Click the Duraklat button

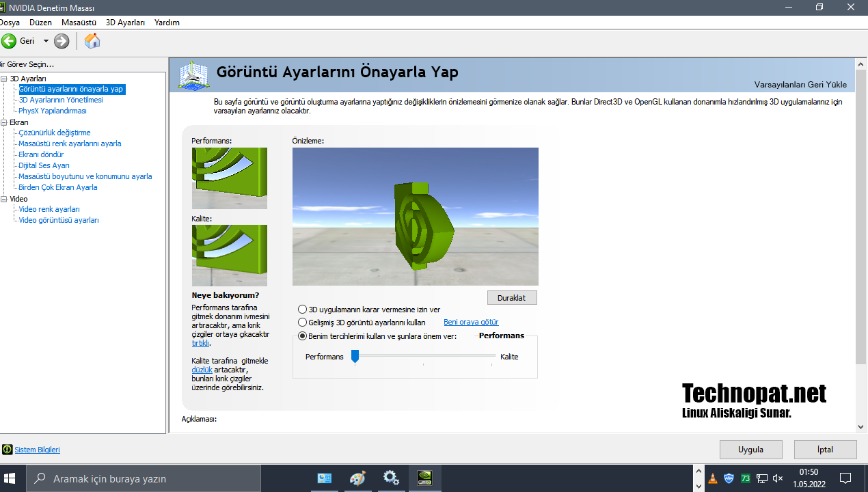512,298
